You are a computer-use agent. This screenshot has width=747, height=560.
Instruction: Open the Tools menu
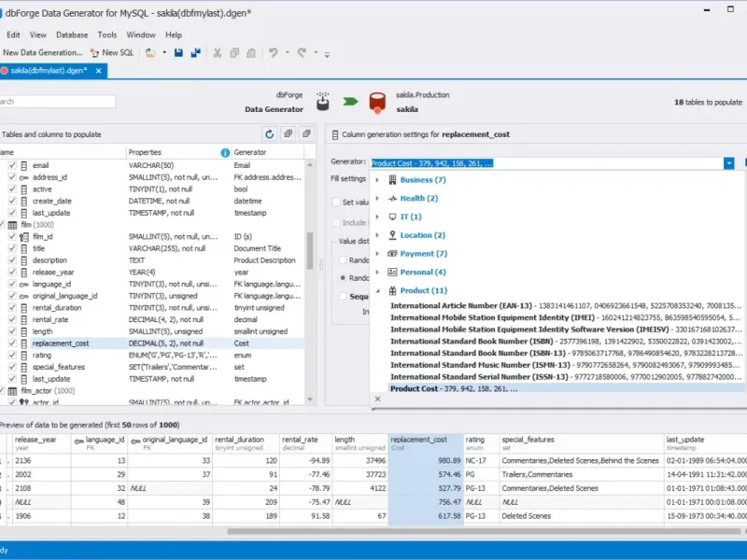click(107, 35)
